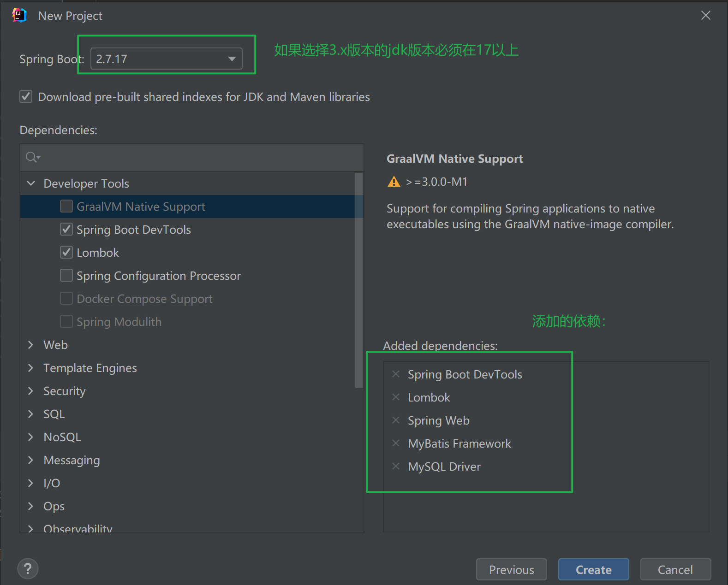Click the search magnifier icon
The width and height of the screenshot is (728, 585).
tap(32, 158)
